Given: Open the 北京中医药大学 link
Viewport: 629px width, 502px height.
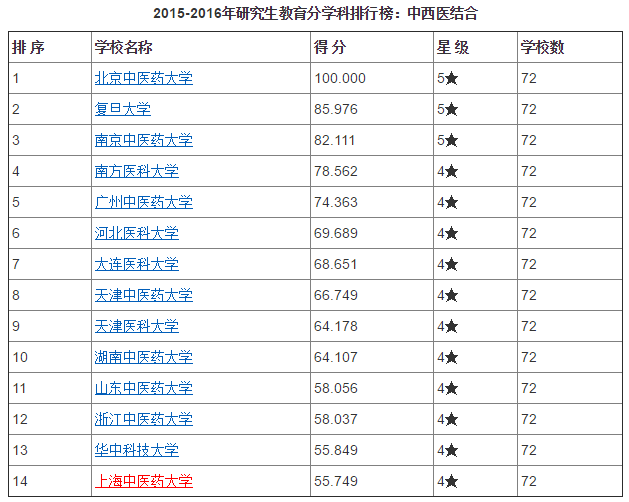Looking at the screenshot, I should click(143, 78).
